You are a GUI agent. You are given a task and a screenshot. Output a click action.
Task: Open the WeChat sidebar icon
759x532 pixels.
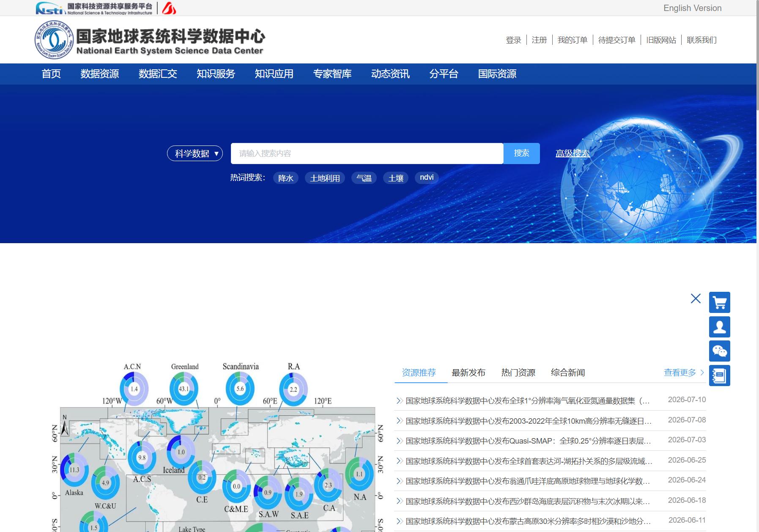click(x=719, y=351)
